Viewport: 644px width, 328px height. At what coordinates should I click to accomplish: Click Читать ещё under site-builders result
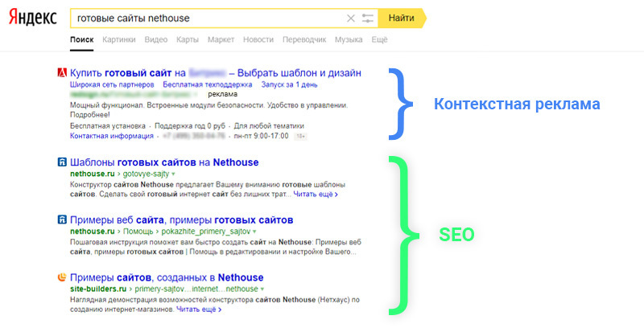pyautogui.click(x=199, y=310)
